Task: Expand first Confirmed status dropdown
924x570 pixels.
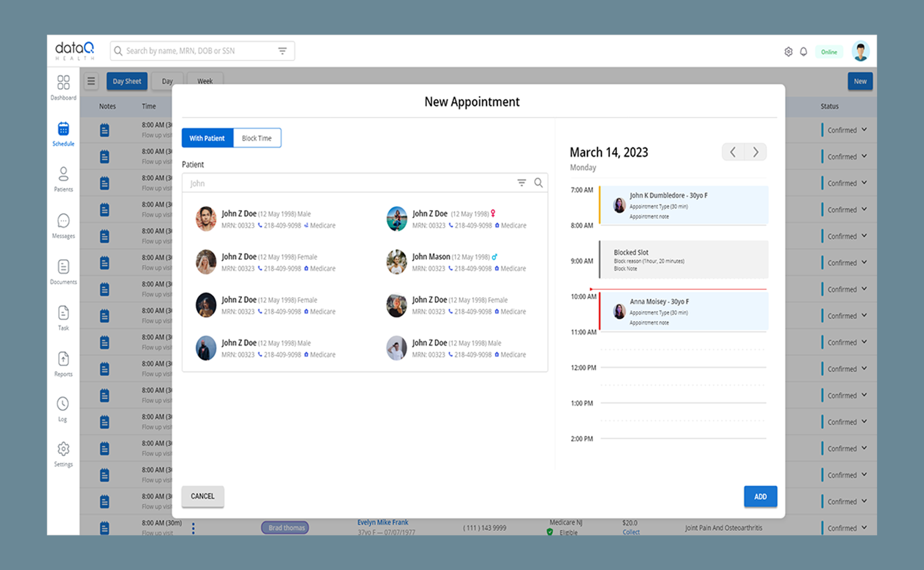Action: pos(864,130)
